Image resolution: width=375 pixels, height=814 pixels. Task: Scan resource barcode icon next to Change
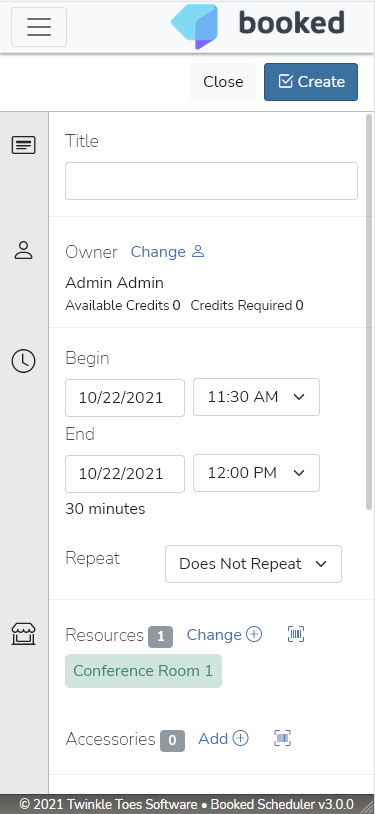pyautogui.click(x=296, y=634)
